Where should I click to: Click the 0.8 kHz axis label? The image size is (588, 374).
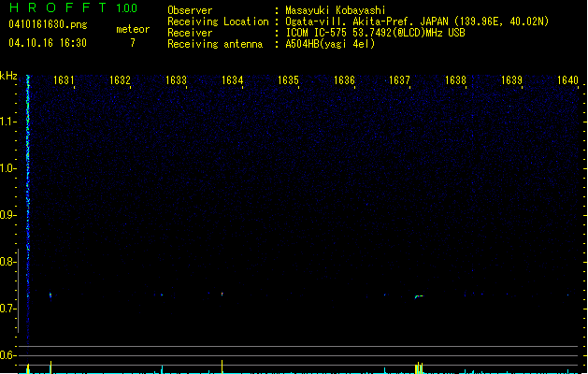point(7,262)
